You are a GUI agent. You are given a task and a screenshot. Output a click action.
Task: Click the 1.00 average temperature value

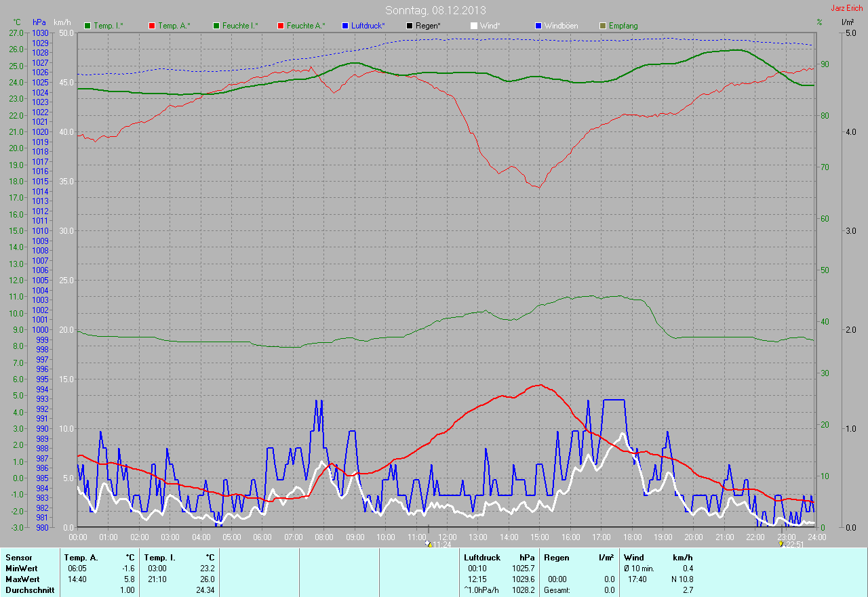(x=127, y=590)
